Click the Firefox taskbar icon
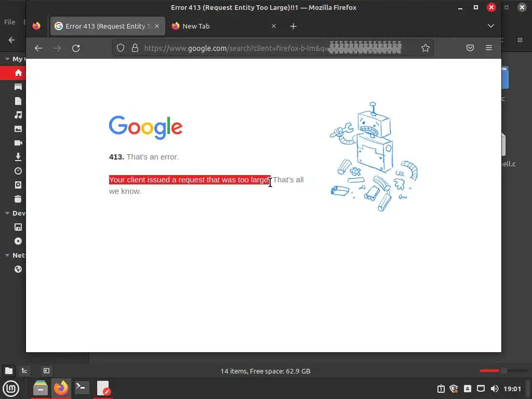This screenshot has width=532, height=399. (x=61, y=389)
